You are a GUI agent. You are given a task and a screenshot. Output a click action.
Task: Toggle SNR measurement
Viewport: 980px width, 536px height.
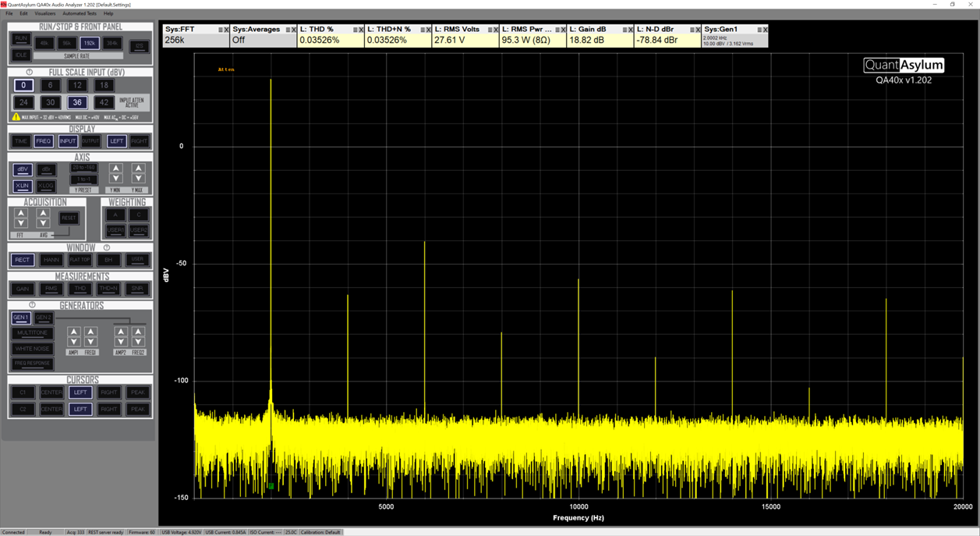point(137,289)
